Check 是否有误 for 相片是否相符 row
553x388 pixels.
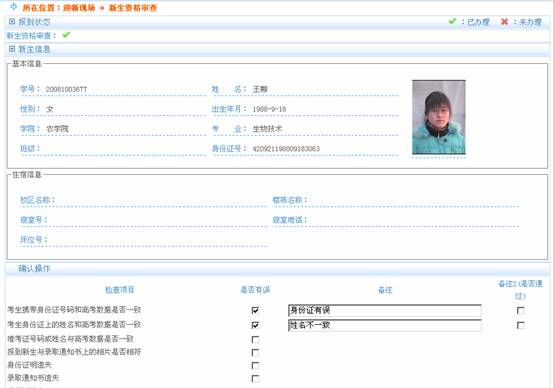255,352
